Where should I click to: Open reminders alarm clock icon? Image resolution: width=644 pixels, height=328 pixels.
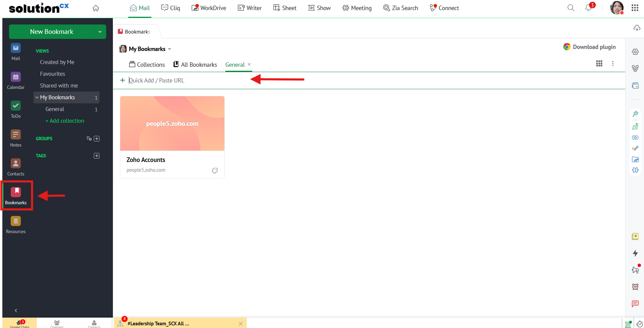[x=635, y=287]
